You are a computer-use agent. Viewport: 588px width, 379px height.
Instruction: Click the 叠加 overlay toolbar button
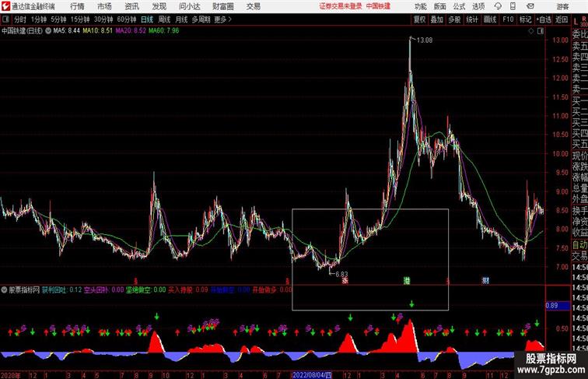click(x=437, y=19)
